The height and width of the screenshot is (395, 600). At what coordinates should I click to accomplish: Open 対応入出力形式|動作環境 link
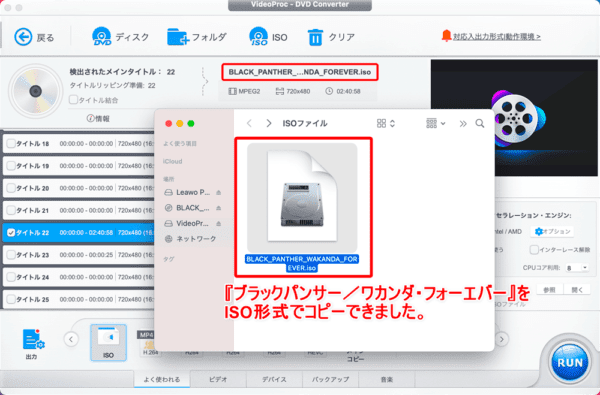(497, 37)
